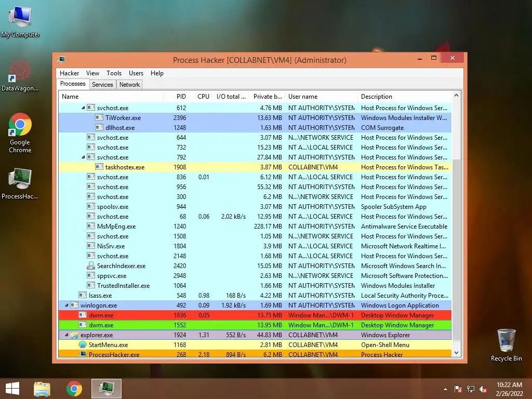Click the winlogon.exe PID 492 cell
Screen dimensions: 532x399
181,305
